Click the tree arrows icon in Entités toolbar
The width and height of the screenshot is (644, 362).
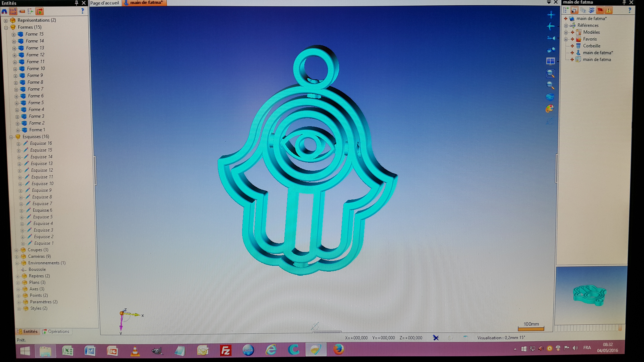pos(31,11)
